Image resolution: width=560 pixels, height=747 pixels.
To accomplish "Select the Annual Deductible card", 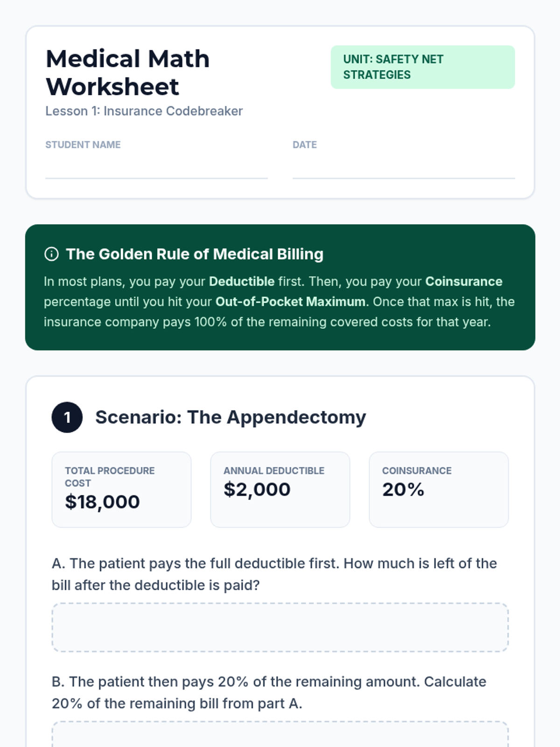I will point(280,489).
